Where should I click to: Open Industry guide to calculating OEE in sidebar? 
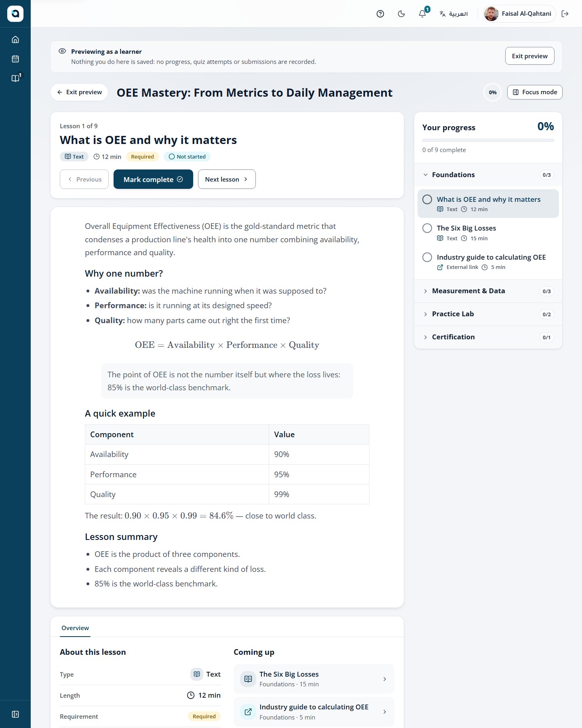pos(488,262)
